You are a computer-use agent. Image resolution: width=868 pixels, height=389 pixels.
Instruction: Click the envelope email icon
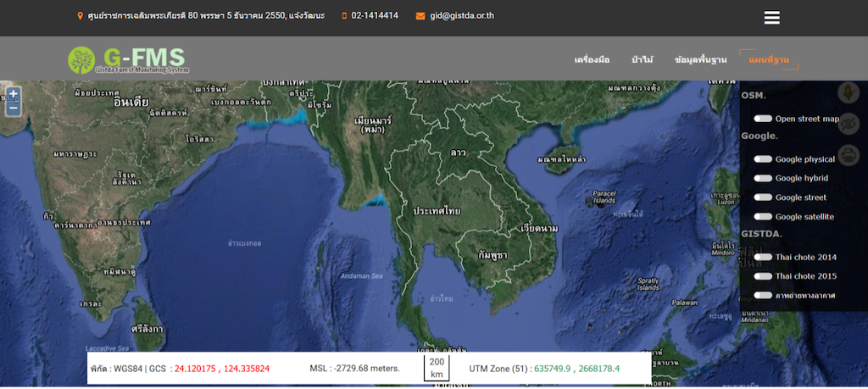click(x=420, y=16)
